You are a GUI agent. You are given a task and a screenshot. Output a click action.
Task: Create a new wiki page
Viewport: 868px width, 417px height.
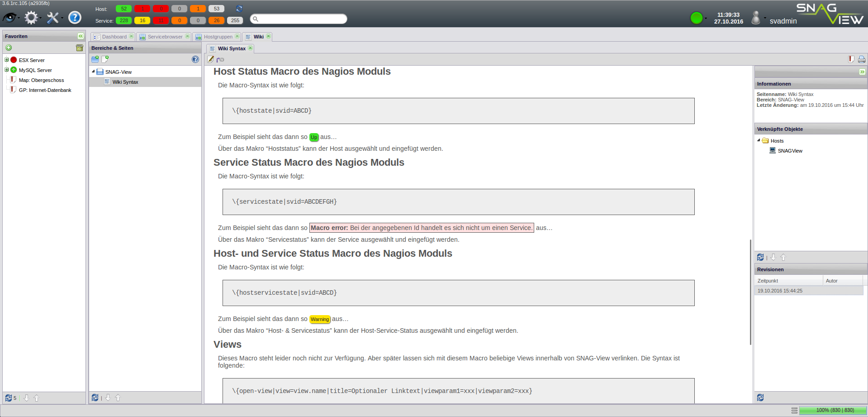pyautogui.click(x=105, y=59)
